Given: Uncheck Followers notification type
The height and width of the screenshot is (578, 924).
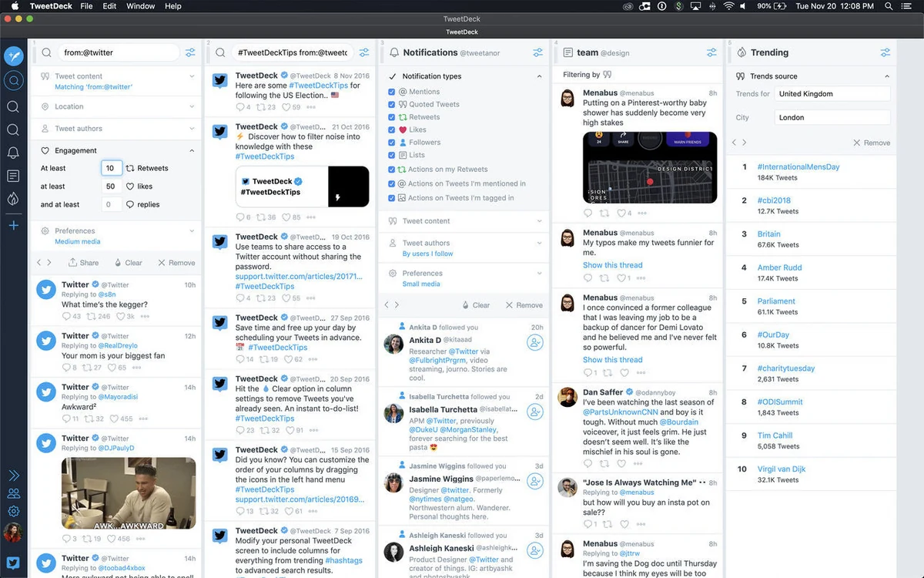Looking at the screenshot, I should [x=392, y=143].
